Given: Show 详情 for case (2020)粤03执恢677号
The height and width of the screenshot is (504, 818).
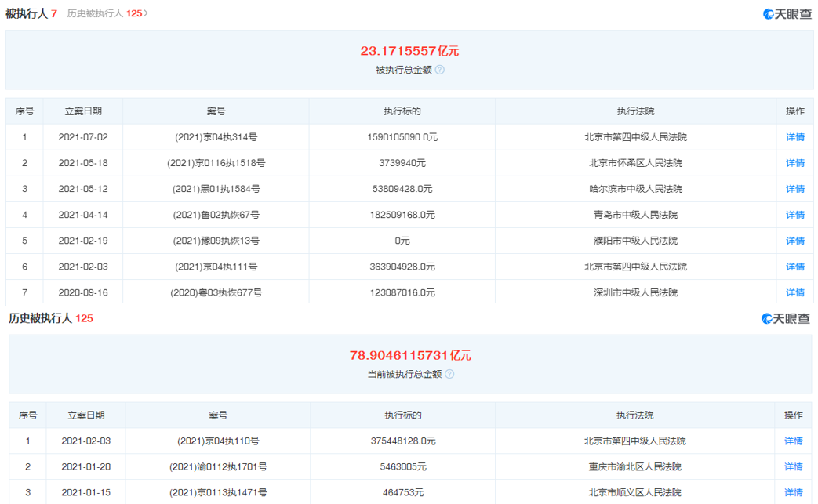Looking at the screenshot, I should tap(794, 292).
